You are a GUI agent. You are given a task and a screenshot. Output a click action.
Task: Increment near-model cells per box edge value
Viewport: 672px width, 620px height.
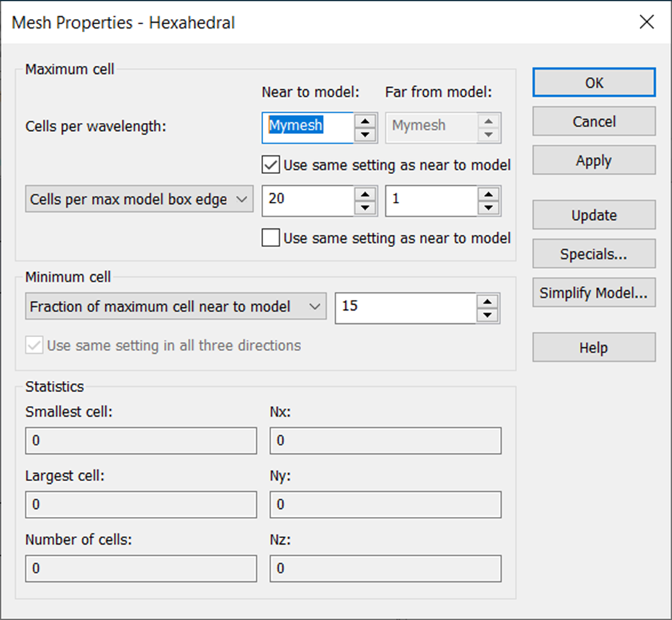(x=365, y=194)
